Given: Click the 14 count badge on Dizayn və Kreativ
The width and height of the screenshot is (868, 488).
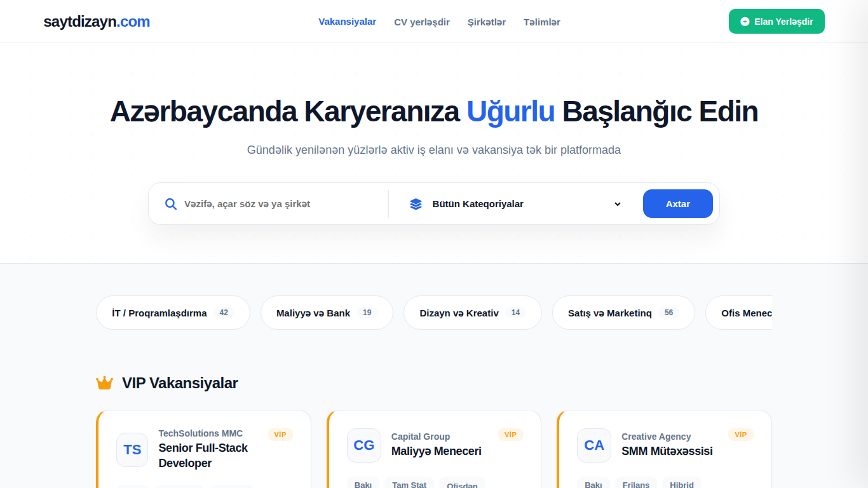Looking at the screenshot, I should click(x=515, y=313).
